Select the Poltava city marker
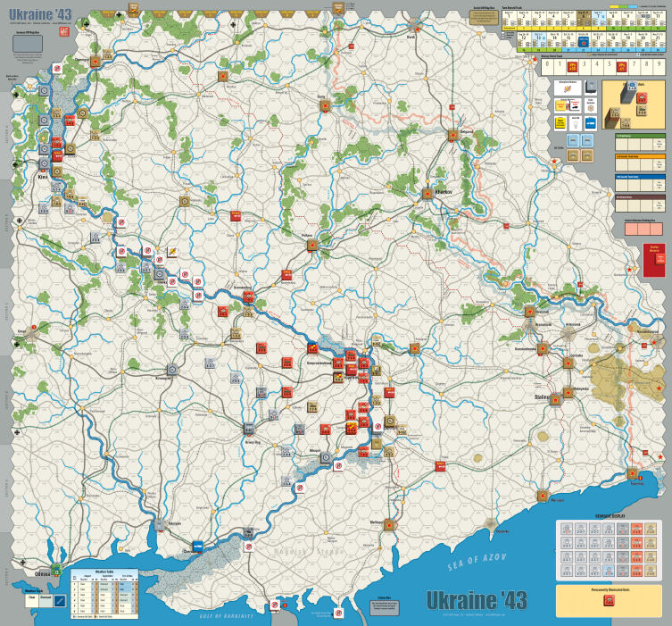The image size is (672, 626). tap(312, 246)
